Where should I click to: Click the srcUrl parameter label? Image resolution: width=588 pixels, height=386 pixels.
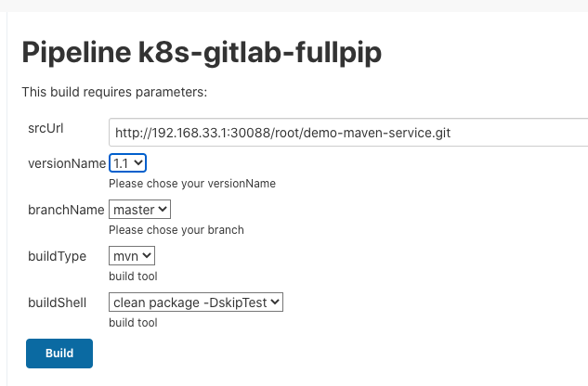point(46,127)
